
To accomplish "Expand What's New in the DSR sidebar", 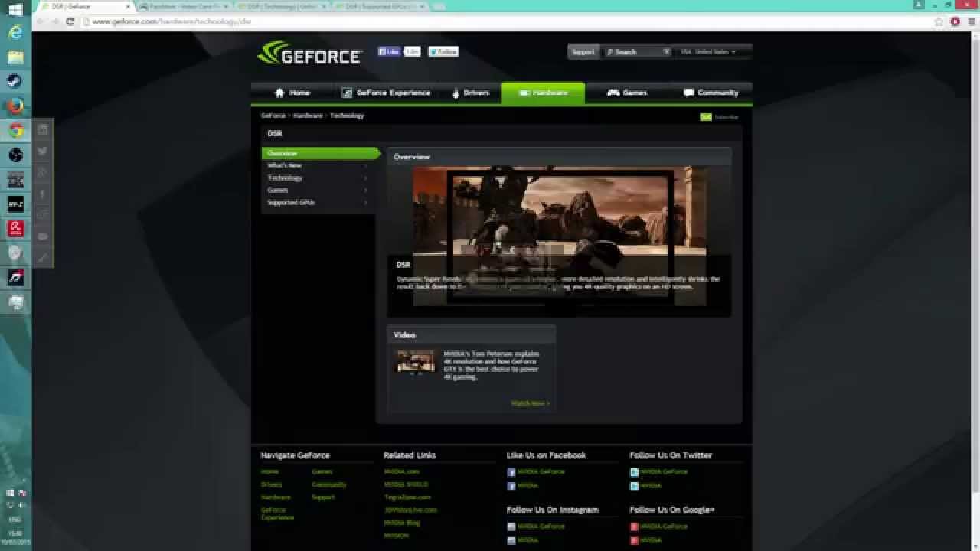I will click(x=317, y=165).
